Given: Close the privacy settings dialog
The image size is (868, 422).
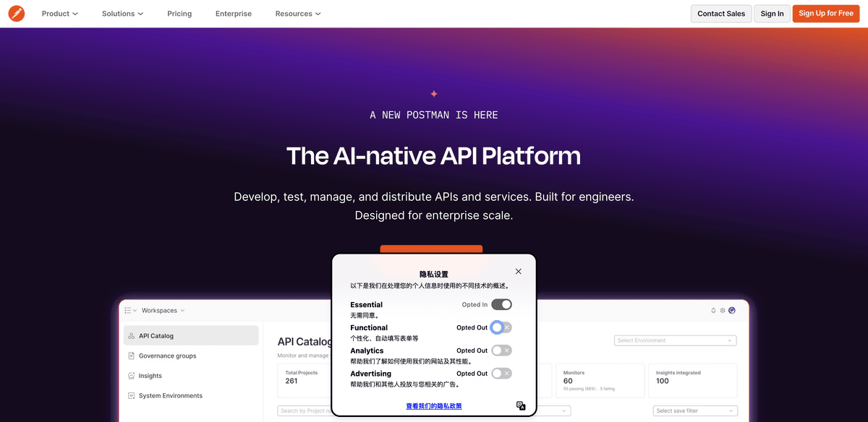Looking at the screenshot, I should [x=518, y=272].
